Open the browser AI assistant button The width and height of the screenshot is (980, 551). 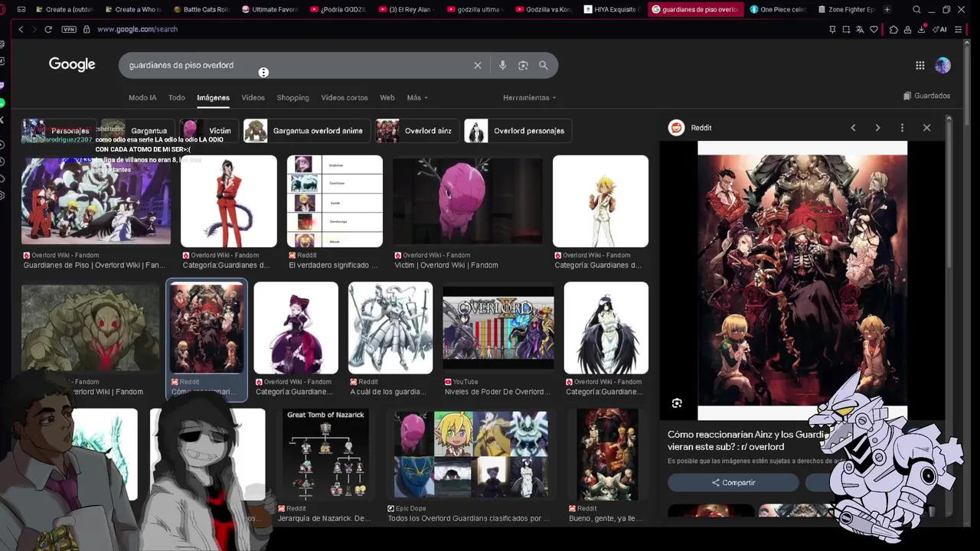coord(939,29)
